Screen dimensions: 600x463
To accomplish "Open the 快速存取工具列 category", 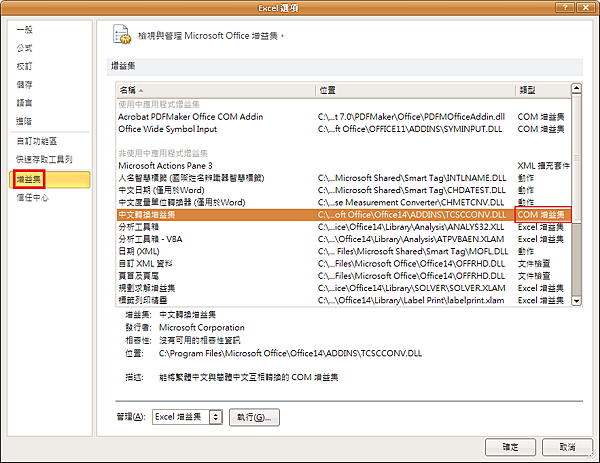I will (x=44, y=160).
